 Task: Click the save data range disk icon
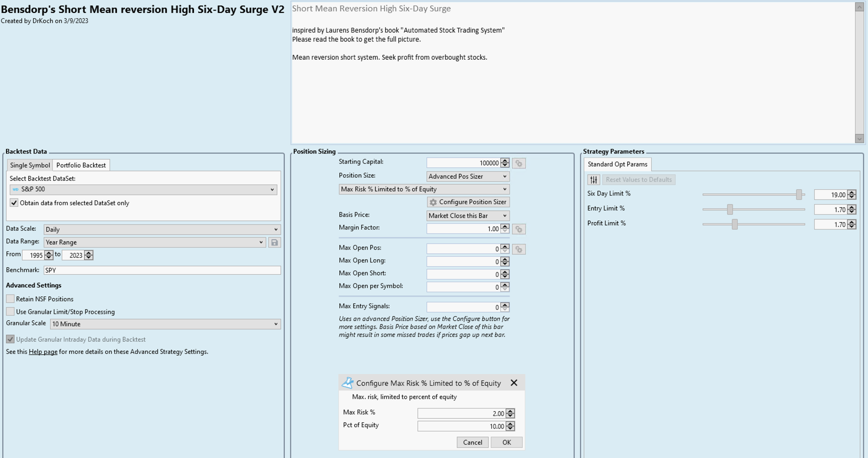[274, 242]
